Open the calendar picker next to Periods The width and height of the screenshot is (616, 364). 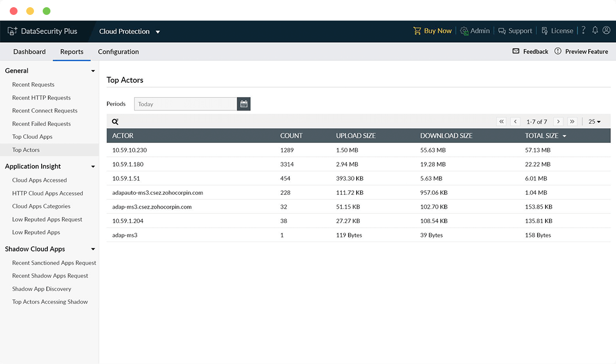243,103
